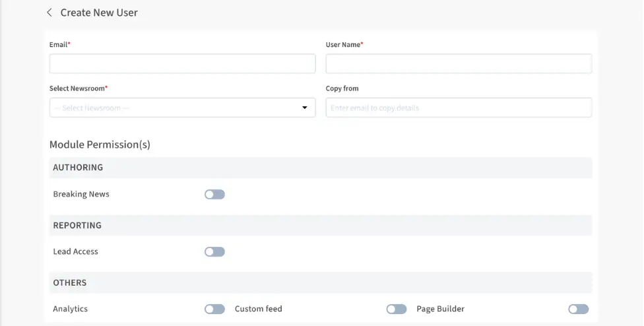This screenshot has width=644, height=326.
Task: Select the OTHERS section header
Action: pos(321,282)
